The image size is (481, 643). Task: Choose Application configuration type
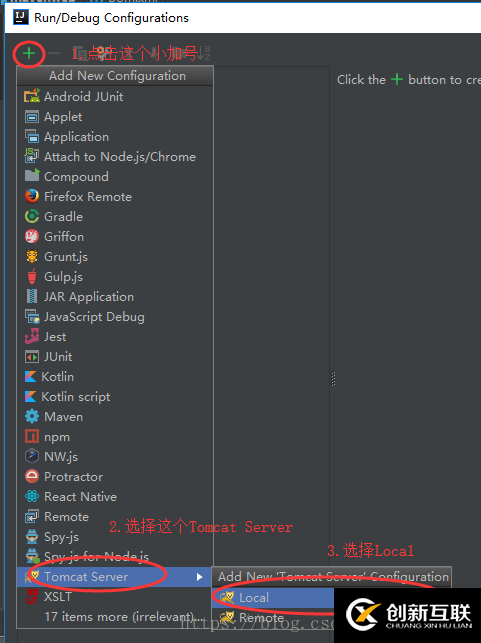pyautogui.click(x=115, y=137)
